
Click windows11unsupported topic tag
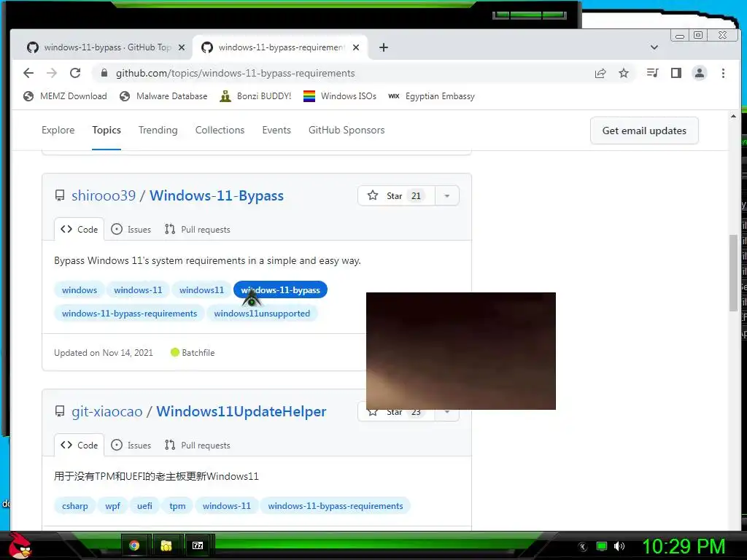[262, 314]
